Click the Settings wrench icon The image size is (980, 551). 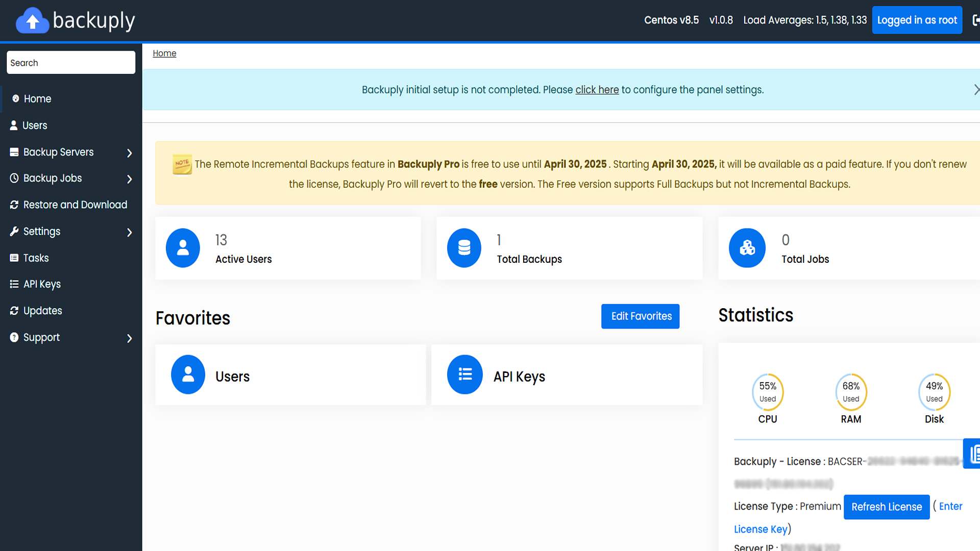pos(14,231)
